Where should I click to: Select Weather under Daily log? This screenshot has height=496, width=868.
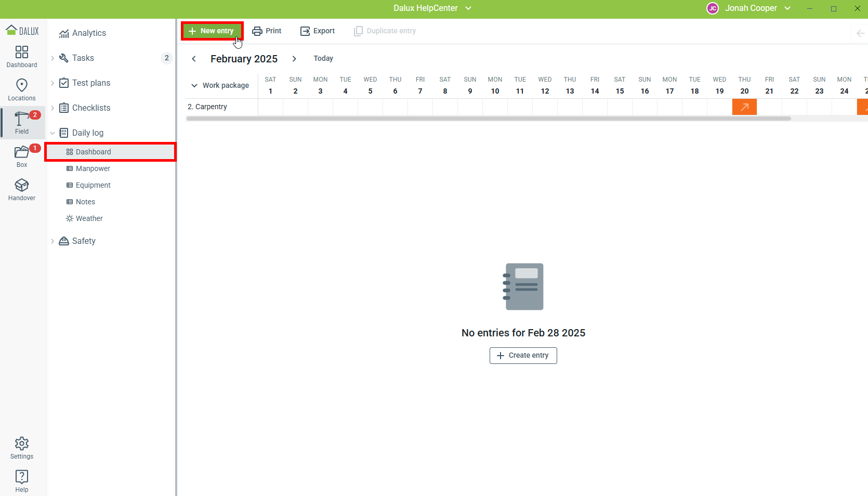point(89,218)
